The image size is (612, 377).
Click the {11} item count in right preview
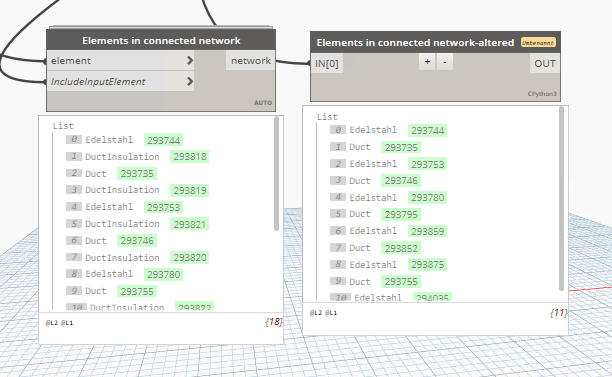point(559,312)
